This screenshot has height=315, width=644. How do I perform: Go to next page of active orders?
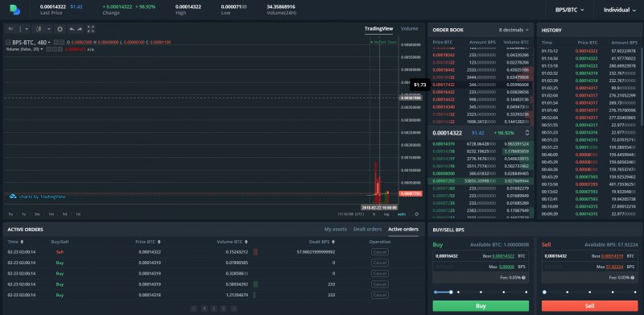point(233,308)
